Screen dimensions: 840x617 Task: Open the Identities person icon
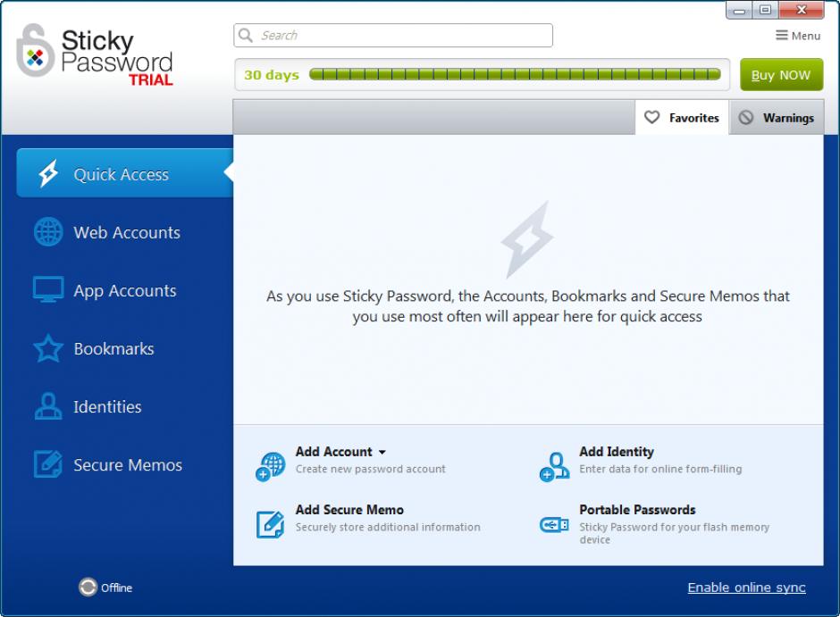point(48,407)
